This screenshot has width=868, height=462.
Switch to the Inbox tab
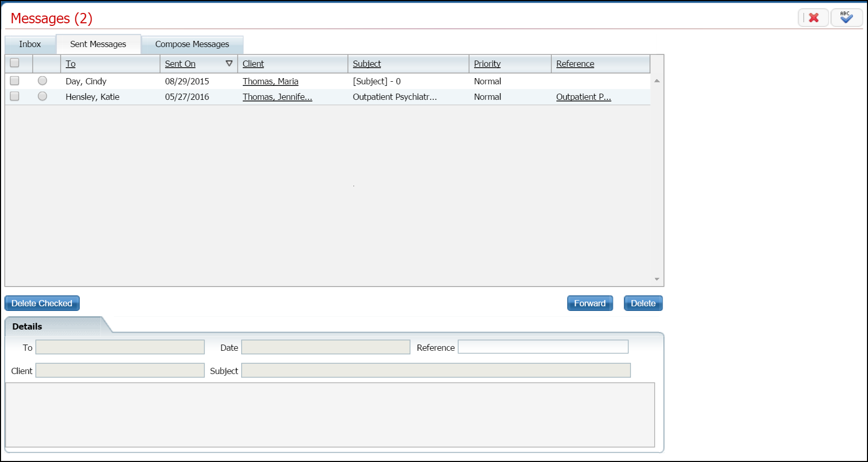point(30,44)
